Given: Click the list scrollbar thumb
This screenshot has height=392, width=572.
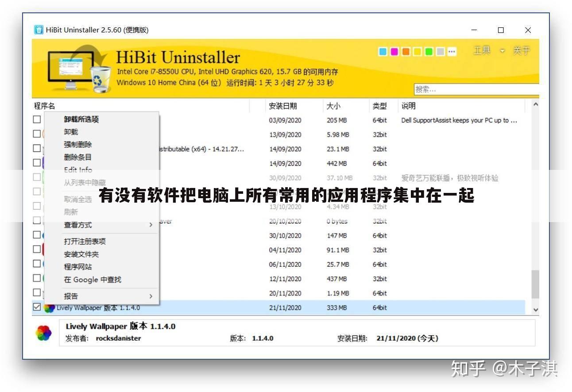Looking at the screenshot, I should click(x=536, y=284).
